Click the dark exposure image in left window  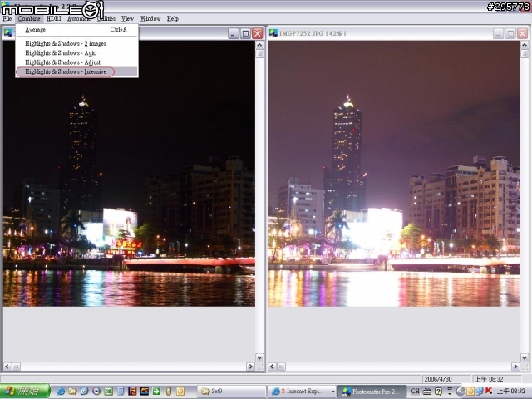[129, 174]
